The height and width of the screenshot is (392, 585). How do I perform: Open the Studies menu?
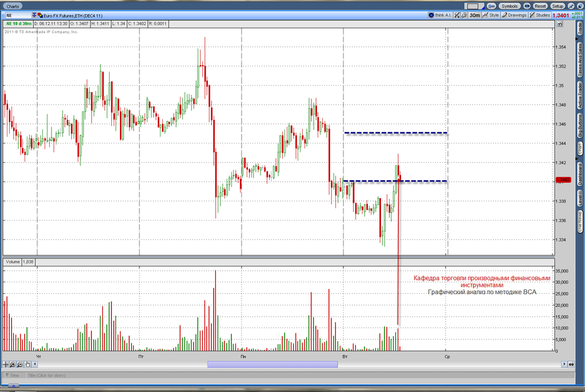coord(540,15)
